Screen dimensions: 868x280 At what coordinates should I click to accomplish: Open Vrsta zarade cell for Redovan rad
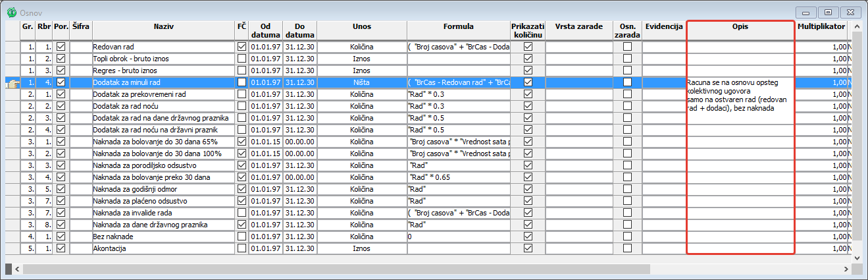point(578,47)
